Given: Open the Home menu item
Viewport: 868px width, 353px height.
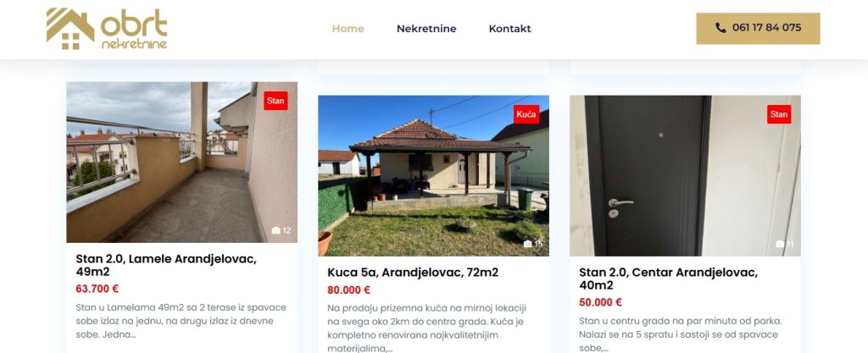Looking at the screenshot, I should coord(348,29).
